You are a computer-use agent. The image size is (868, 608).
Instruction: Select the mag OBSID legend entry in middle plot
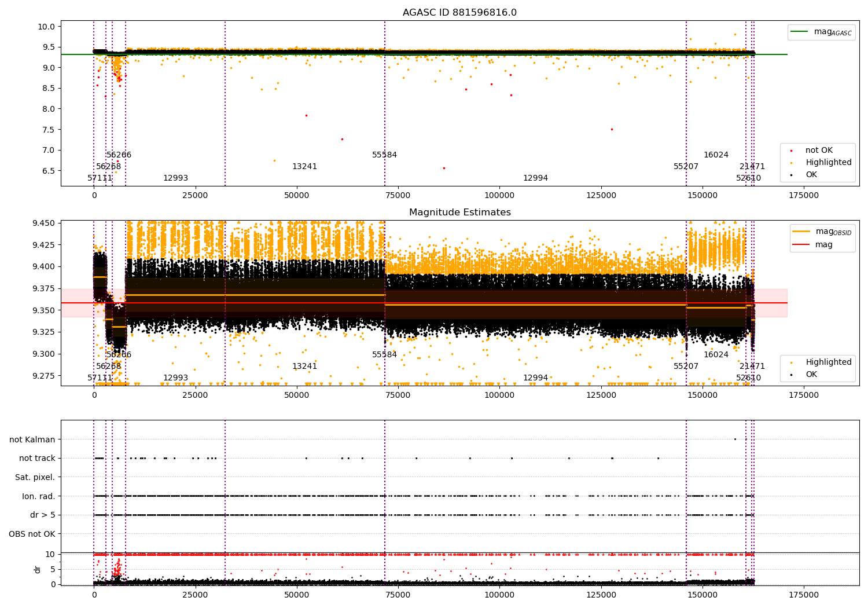pyautogui.click(x=822, y=232)
